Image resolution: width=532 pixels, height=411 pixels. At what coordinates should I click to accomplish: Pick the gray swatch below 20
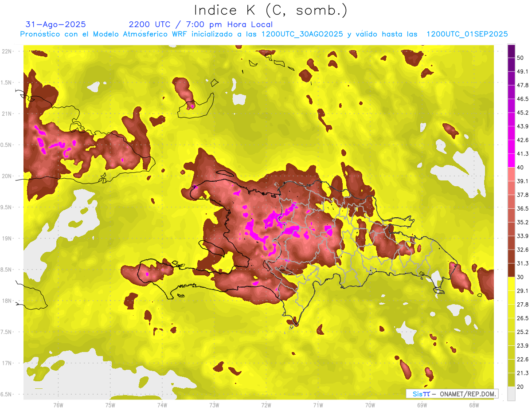pyautogui.click(x=511, y=394)
